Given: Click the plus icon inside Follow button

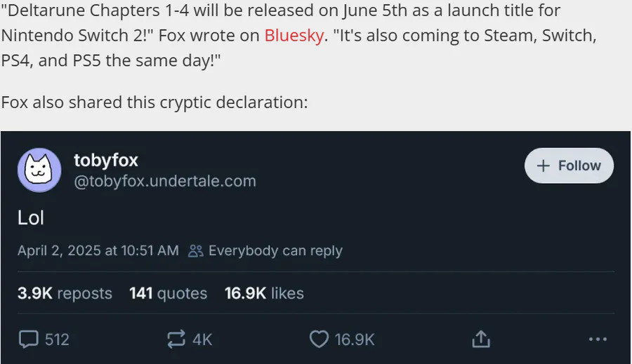Looking at the screenshot, I should click(544, 166).
